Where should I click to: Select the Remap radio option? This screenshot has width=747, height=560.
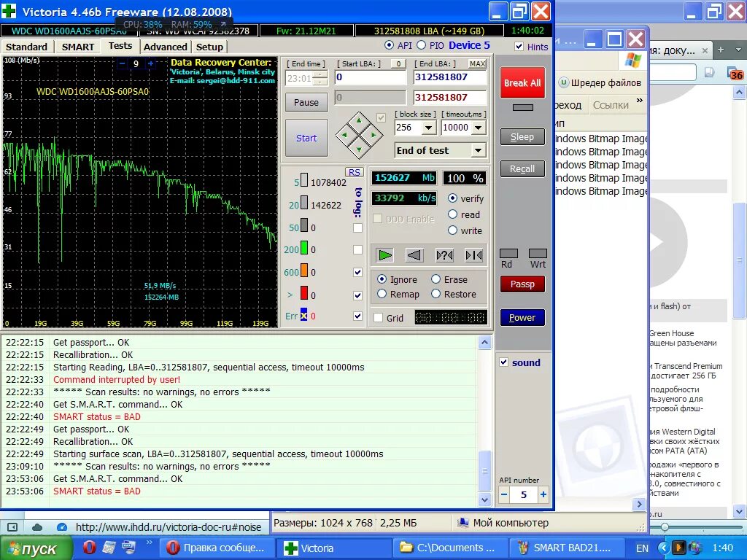click(x=382, y=294)
